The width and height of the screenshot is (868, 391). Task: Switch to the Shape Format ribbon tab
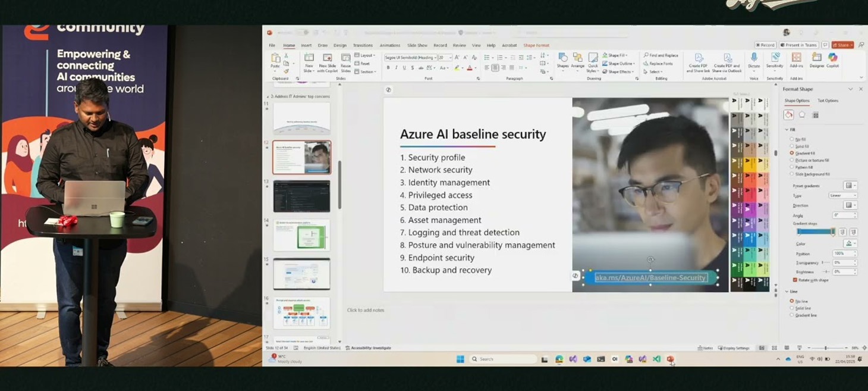pos(537,45)
